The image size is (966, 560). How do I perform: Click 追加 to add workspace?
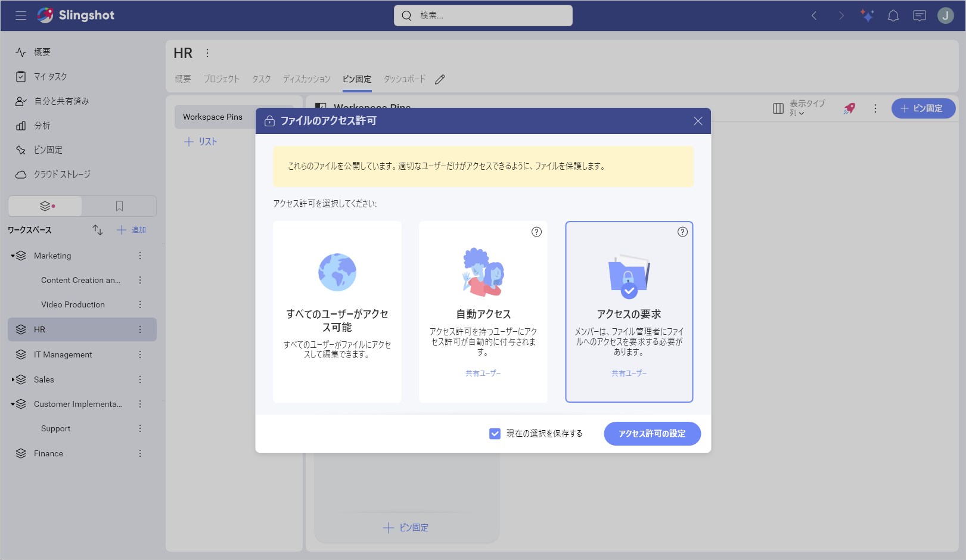click(131, 230)
